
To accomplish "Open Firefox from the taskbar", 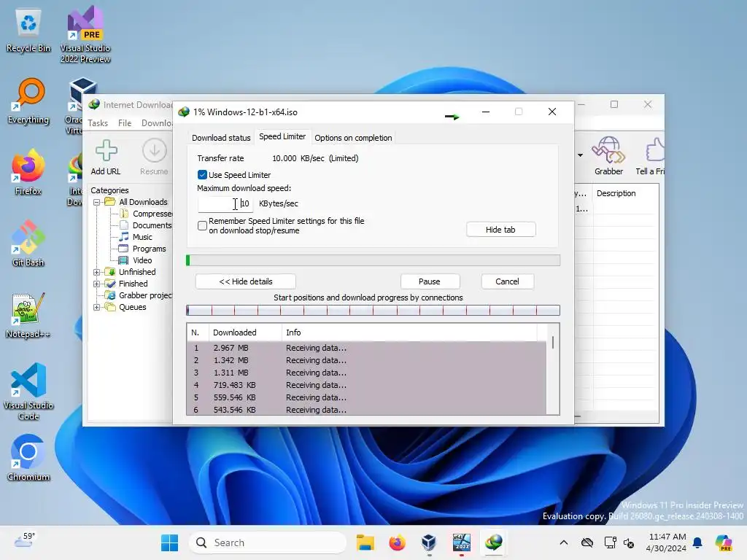I will click(398, 542).
